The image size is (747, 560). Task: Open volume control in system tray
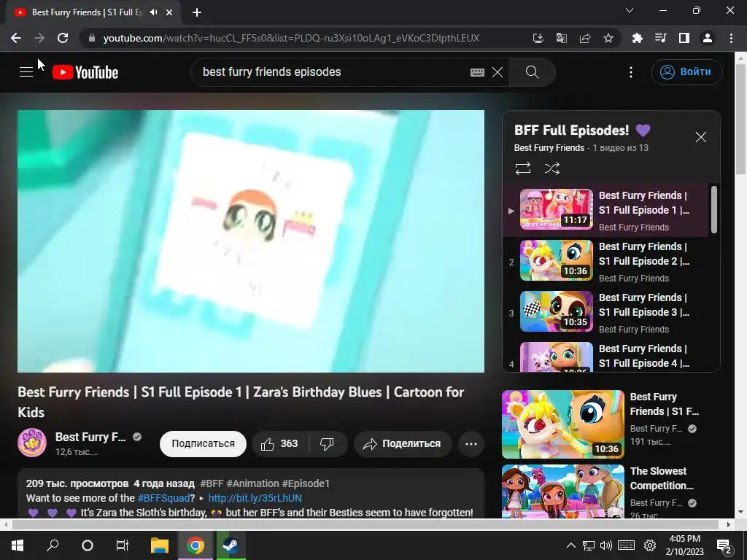[606, 545]
